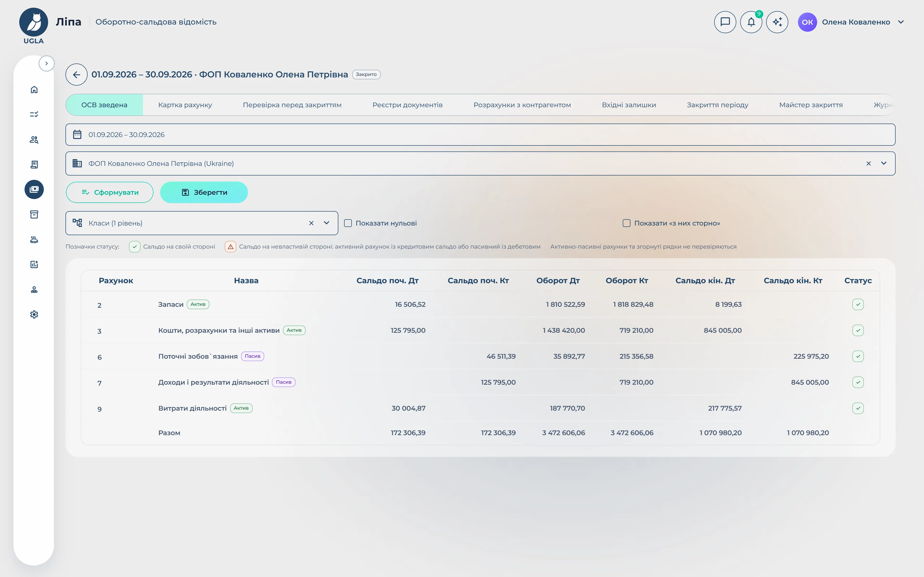Click the Зберегти button
The width and height of the screenshot is (924, 577).
coord(204,192)
